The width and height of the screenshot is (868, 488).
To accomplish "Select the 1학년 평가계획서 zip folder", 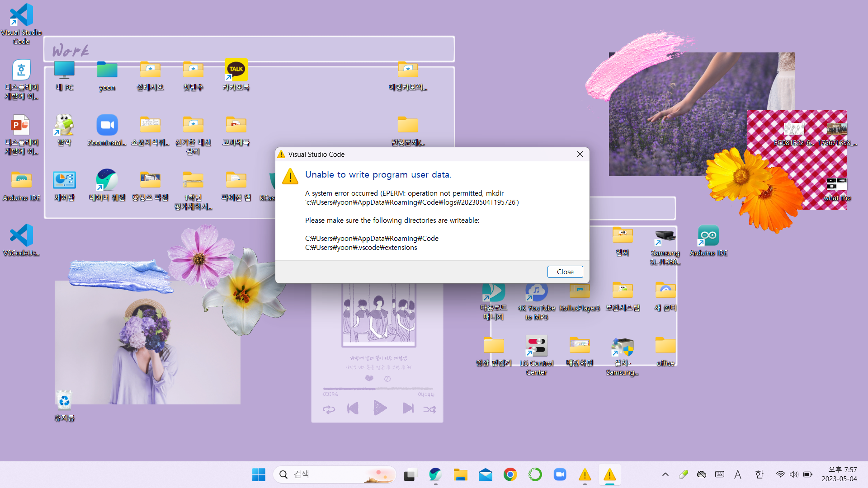I will pyautogui.click(x=193, y=190).
